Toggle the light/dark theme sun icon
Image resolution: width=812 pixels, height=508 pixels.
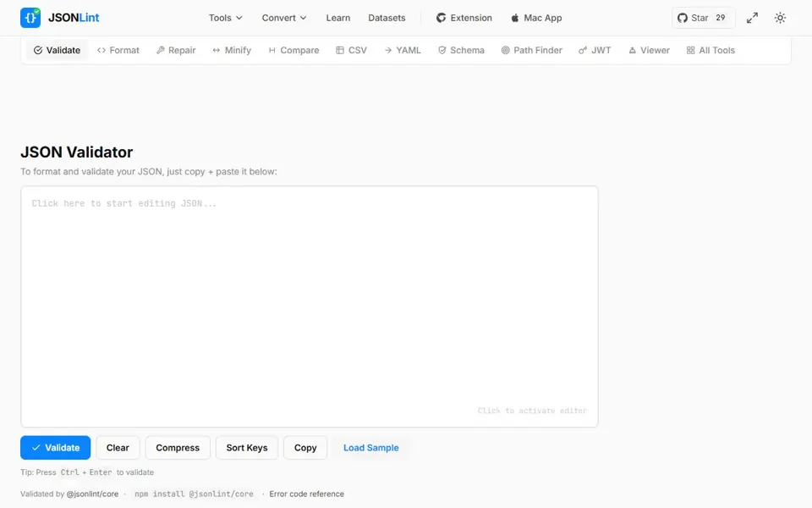(x=780, y=18)
